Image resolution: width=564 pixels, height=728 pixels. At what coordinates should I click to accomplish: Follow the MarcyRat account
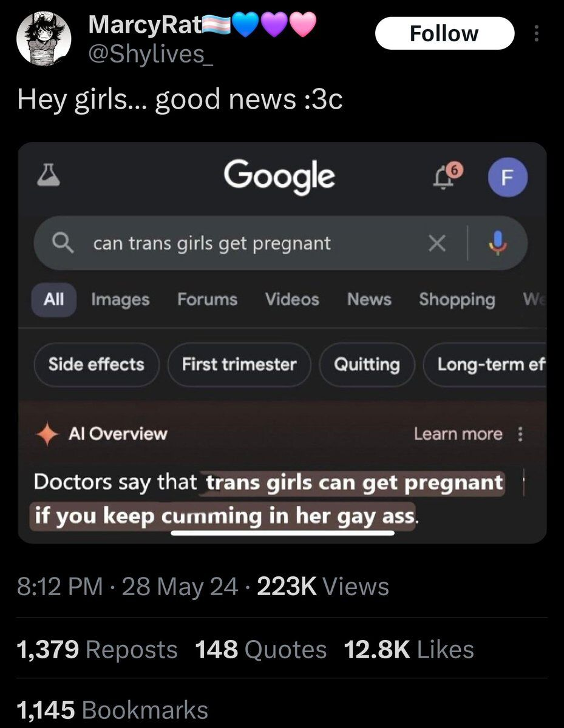(x=444, y=33)
